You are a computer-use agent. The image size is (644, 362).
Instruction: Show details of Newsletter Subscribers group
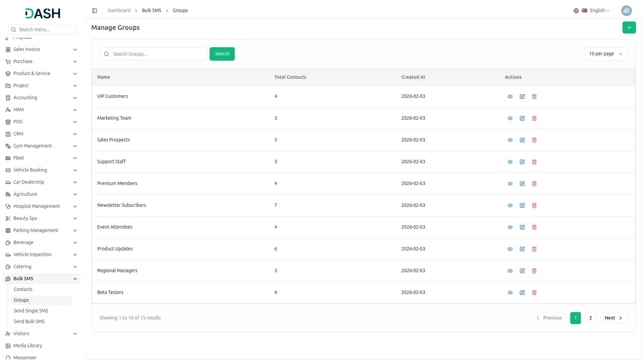[x=510, y=205]
